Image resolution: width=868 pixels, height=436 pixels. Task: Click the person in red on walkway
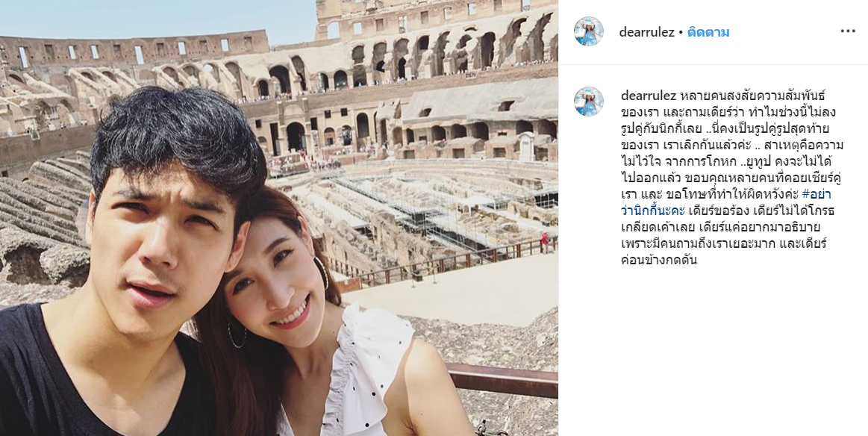545,242
